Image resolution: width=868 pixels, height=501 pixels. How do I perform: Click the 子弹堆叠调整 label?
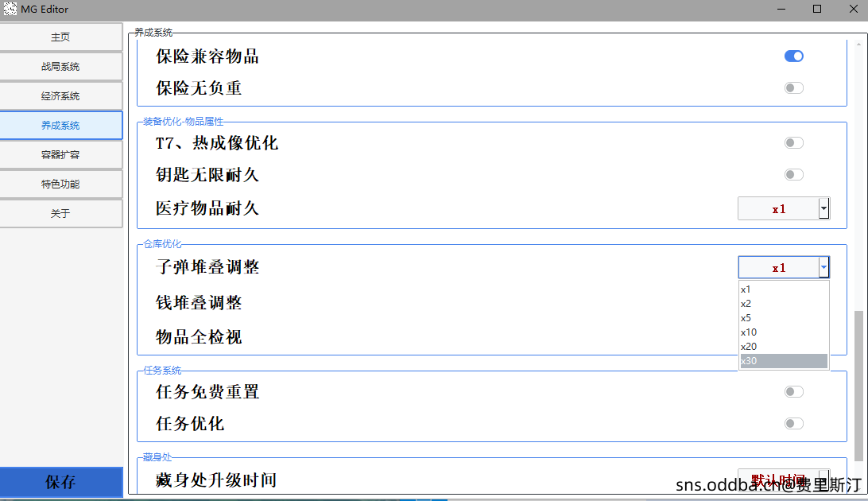pos(207,267)
